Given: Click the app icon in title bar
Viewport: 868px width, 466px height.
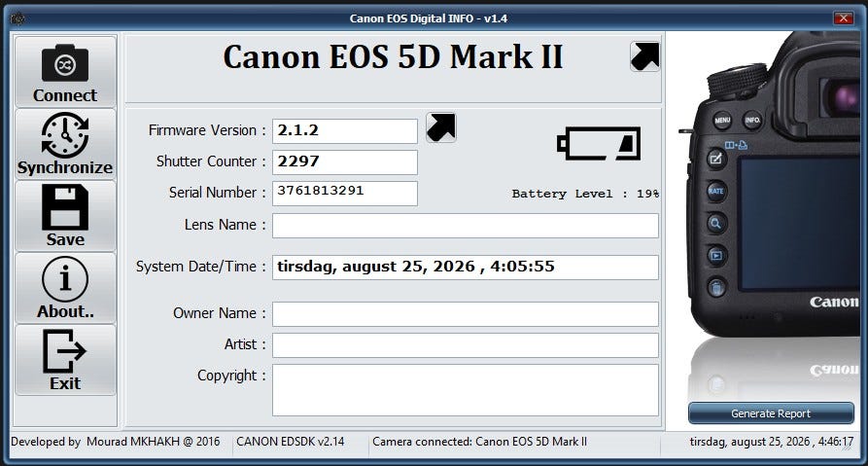Looking at the screenshot, I should [17, 18].
